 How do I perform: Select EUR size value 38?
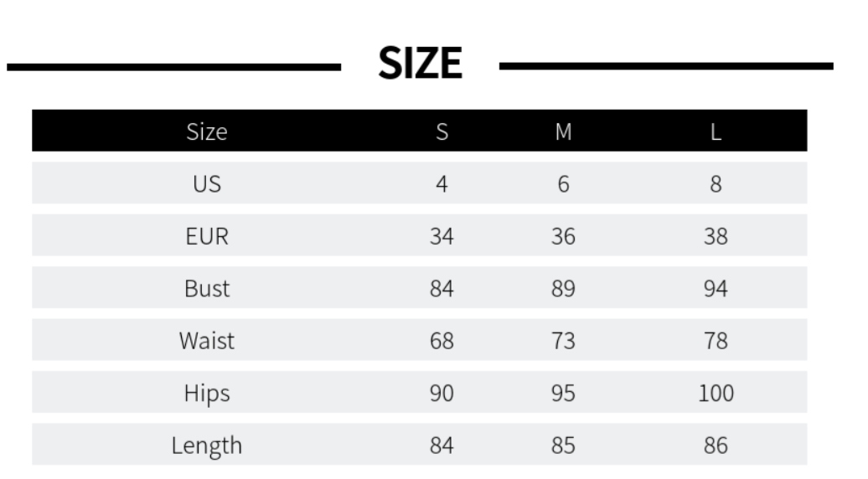coord(716,236)
